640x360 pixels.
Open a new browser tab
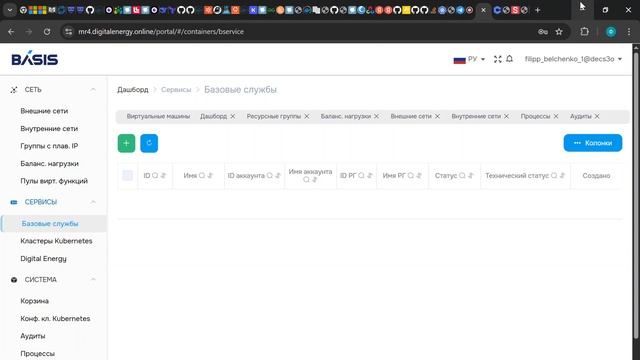point(538,10)
